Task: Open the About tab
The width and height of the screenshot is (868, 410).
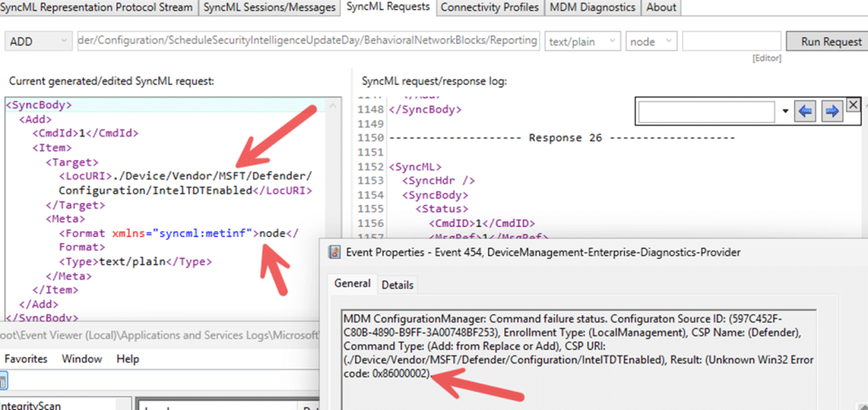Action: click(661, 8)
